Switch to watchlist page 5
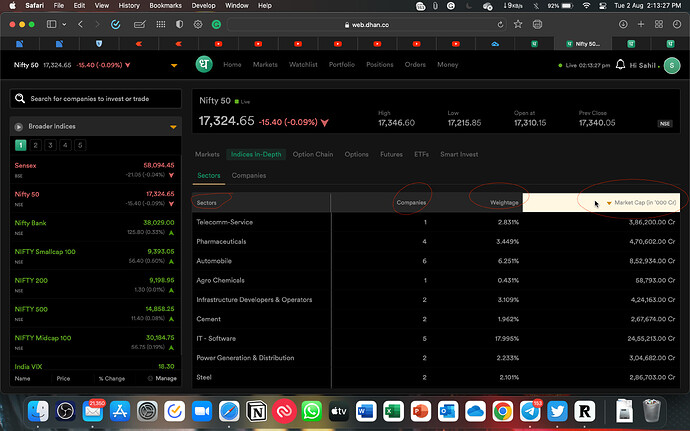The width and height of the screenshot is (690, 431). tap(80, 145)
